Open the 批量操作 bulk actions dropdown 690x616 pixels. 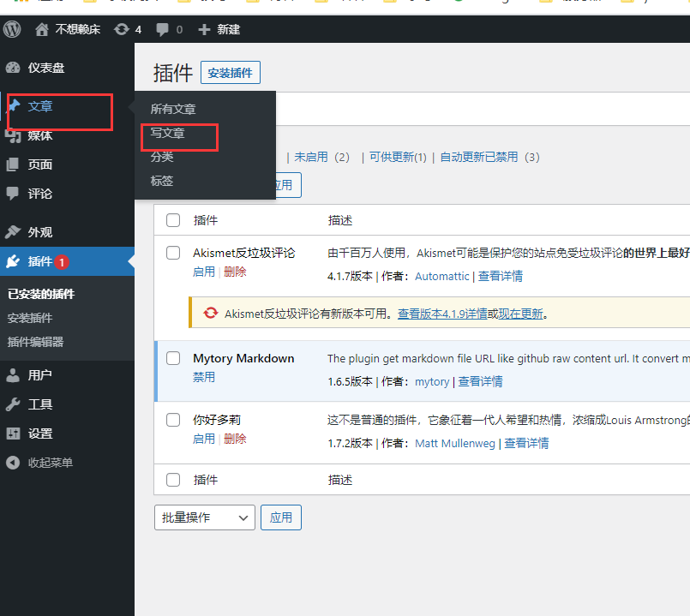pyautogui.click(x=204, y=517)
